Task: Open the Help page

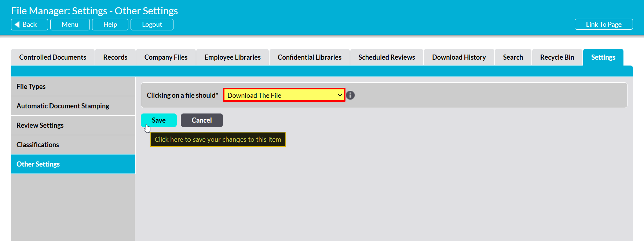Action: 110,25
